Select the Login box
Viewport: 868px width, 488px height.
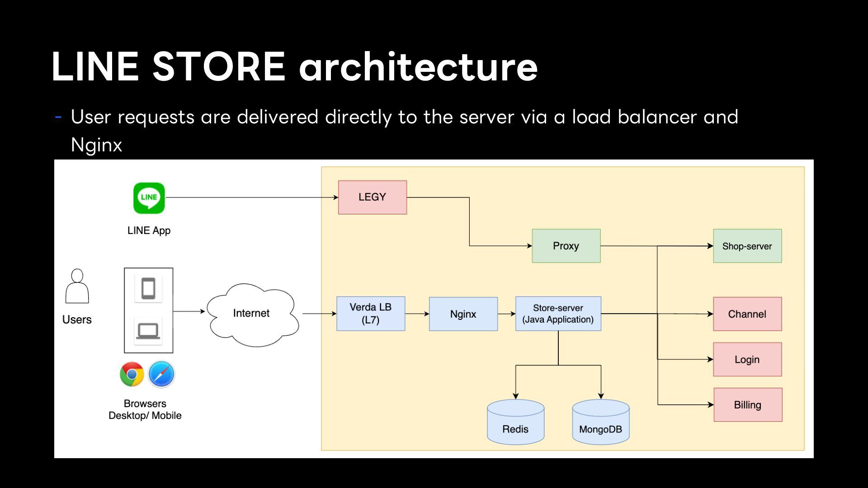(747, 359)
